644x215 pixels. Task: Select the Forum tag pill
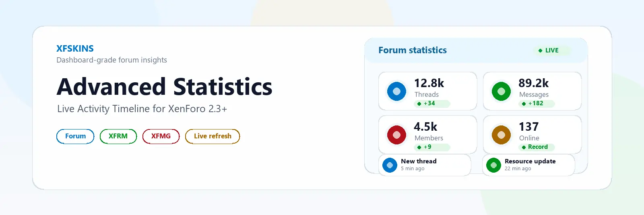[x=75, y=136]
